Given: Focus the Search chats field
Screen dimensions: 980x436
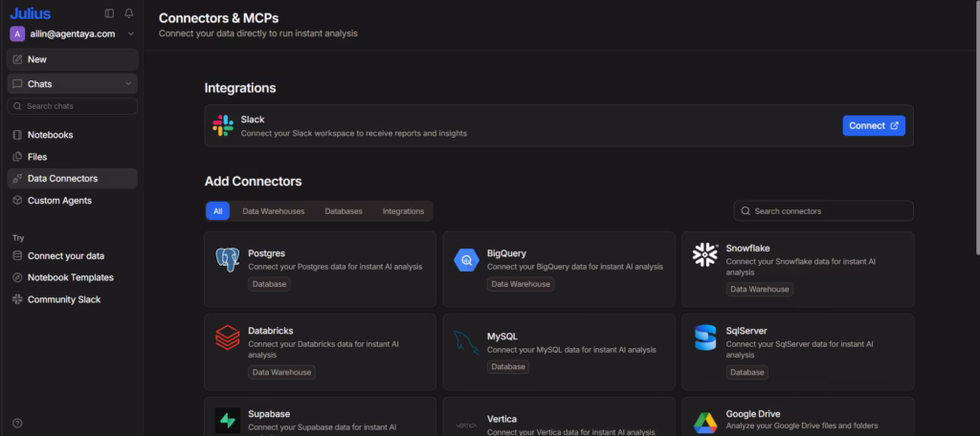Looking at the screenshot, I should pos(73,106).
